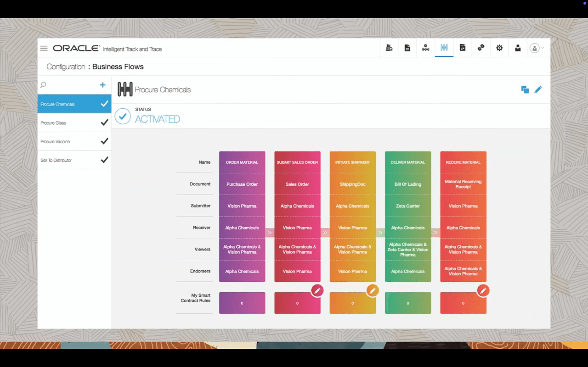Select the Business Flows tab icon
The height and width of the screenshot is (367, 588).
pos(444,48)
